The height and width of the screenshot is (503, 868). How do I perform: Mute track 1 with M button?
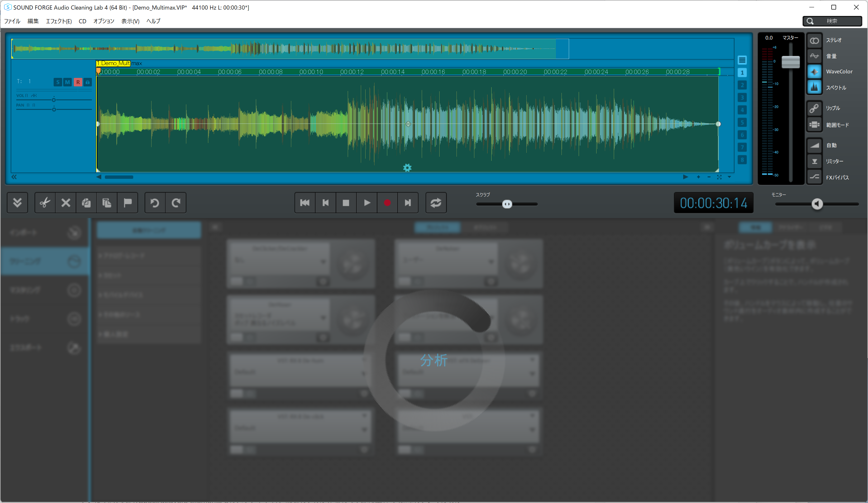[x=68, y=82]
